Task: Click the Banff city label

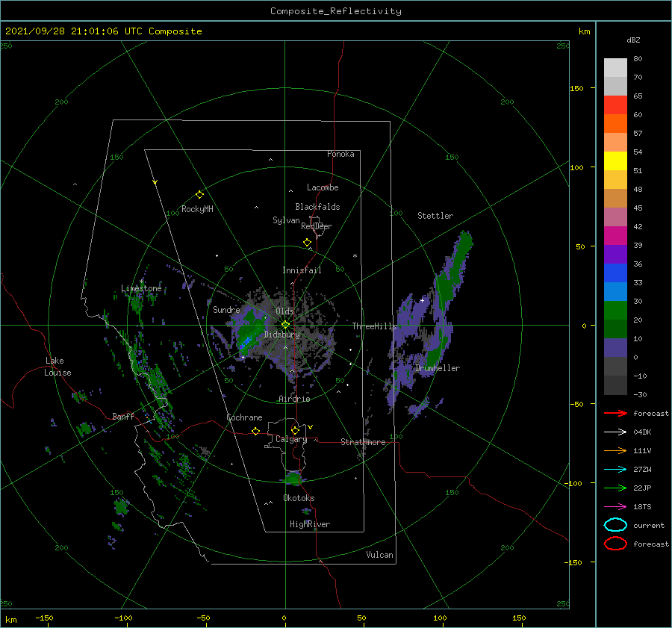Action: (123, 416)
